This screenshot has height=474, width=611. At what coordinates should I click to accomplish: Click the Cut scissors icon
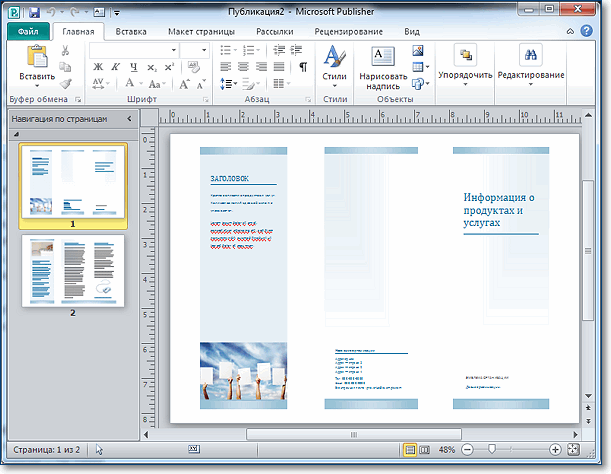66,51
